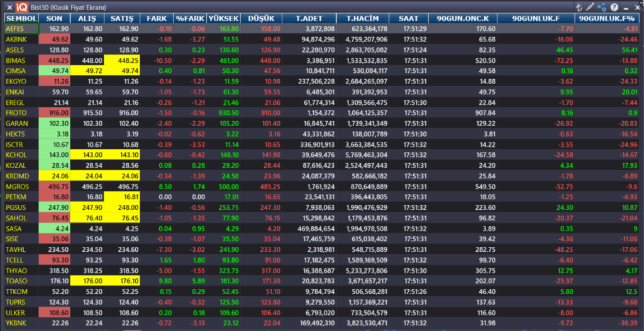Click the SON column header
Viewport: 644px width, 331px height.
pos(54,18)
